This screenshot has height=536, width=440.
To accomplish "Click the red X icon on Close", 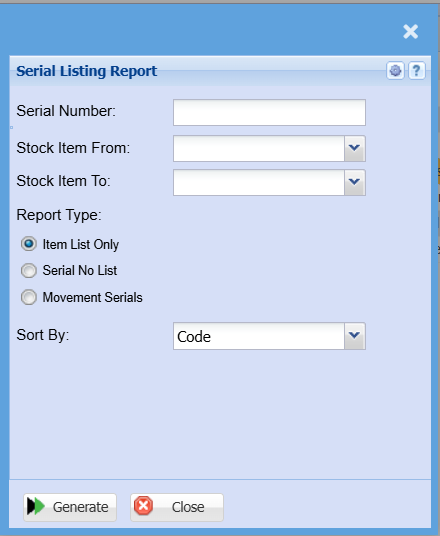I will pyautogui.click(x=144, y=506).
